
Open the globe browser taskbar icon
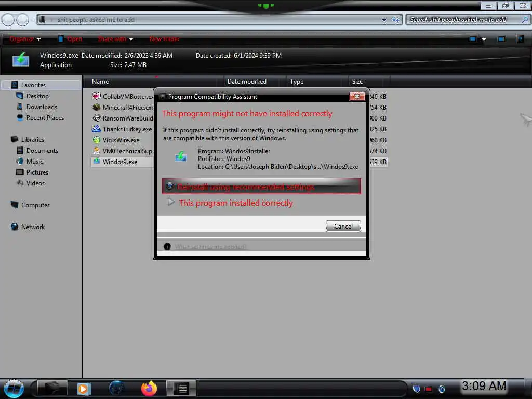[x=116, y=388]
